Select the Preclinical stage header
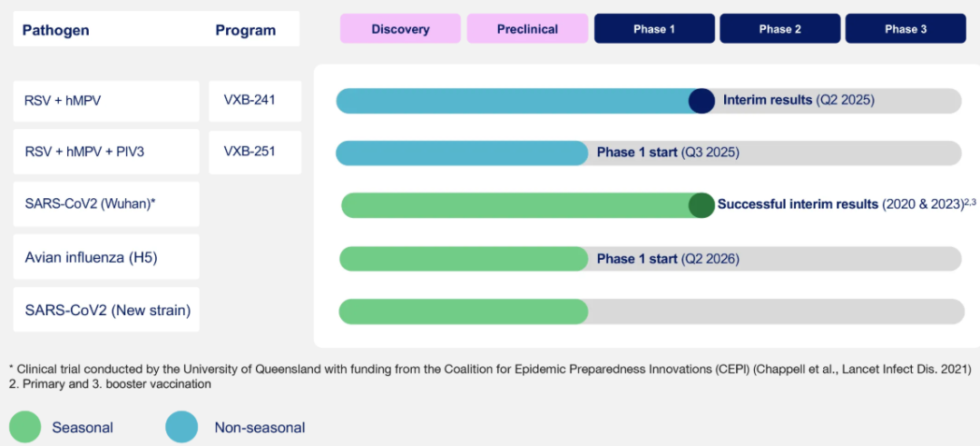 pos(527,29)
